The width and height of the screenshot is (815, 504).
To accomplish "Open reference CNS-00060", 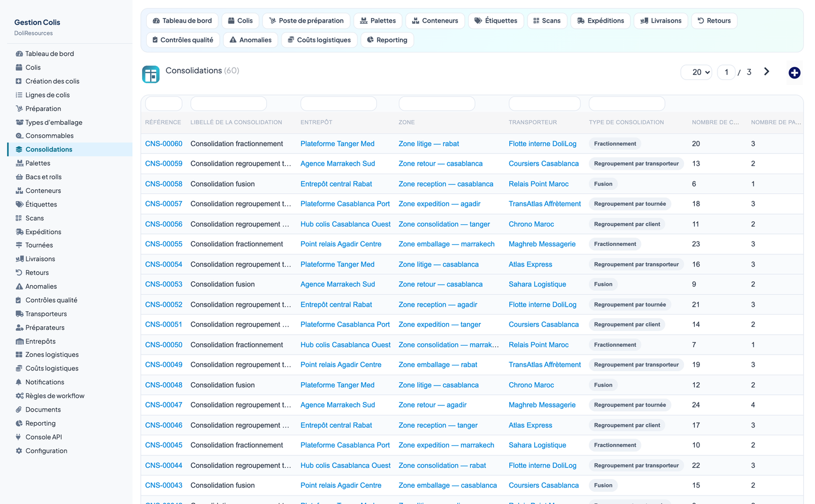I will point(164,144).
